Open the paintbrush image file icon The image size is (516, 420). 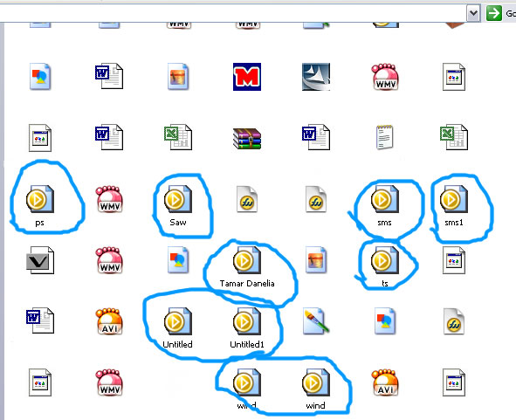tap(316, 321)
